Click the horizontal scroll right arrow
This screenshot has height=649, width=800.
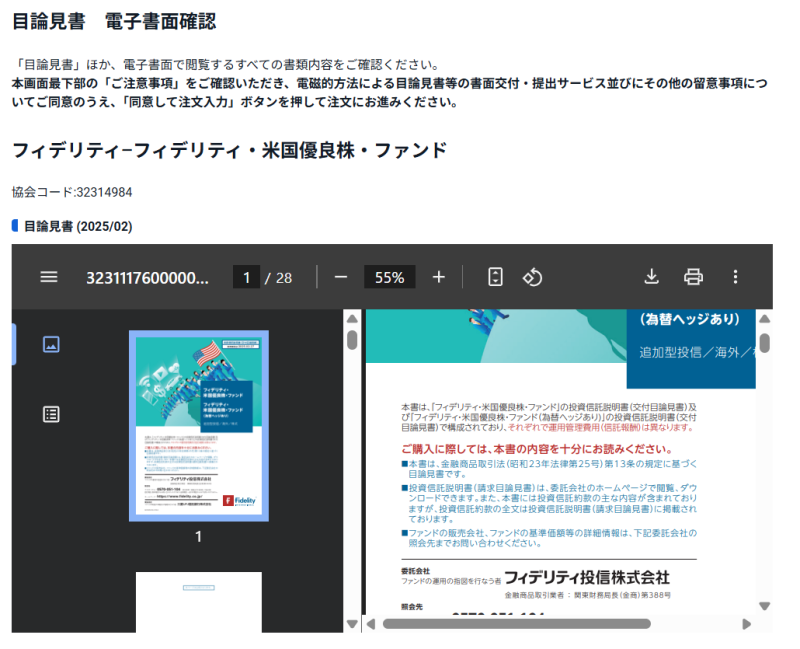pyautogui.click(x=746, y=623)
